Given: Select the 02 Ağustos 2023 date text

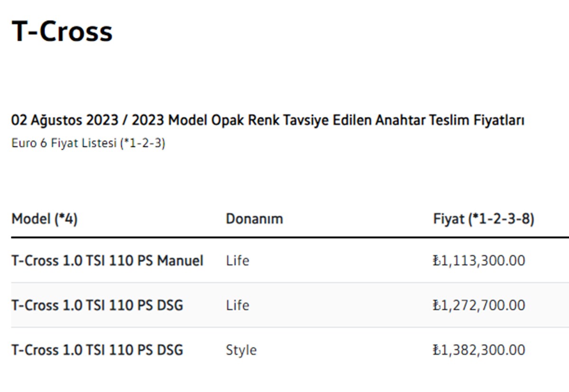Looking at the screenshot, I should pyautogui.click(x=64, y=120).
